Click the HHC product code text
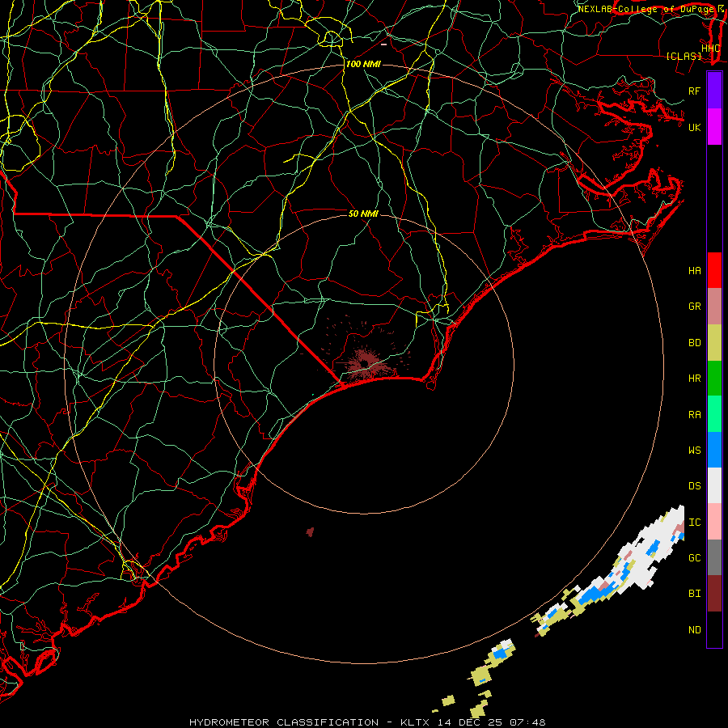 tap(710, 49)
